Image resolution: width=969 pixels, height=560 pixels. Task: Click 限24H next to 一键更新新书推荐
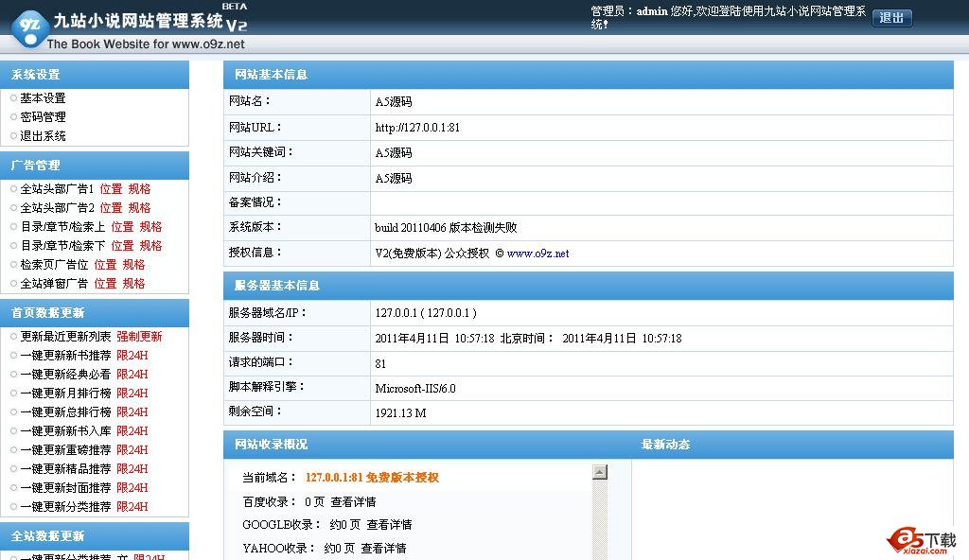tap(132, 356)
